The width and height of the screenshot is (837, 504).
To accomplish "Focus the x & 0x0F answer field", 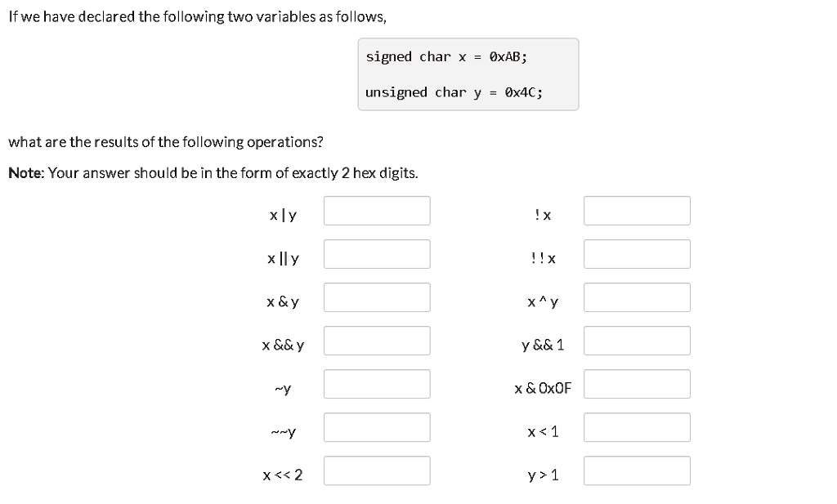I will click(x=637, y=383).
